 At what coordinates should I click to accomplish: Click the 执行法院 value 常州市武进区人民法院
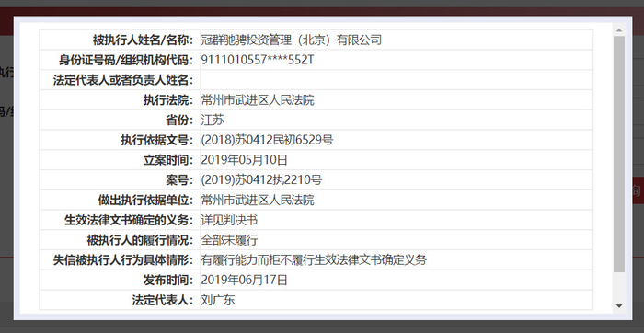[258, 99]
